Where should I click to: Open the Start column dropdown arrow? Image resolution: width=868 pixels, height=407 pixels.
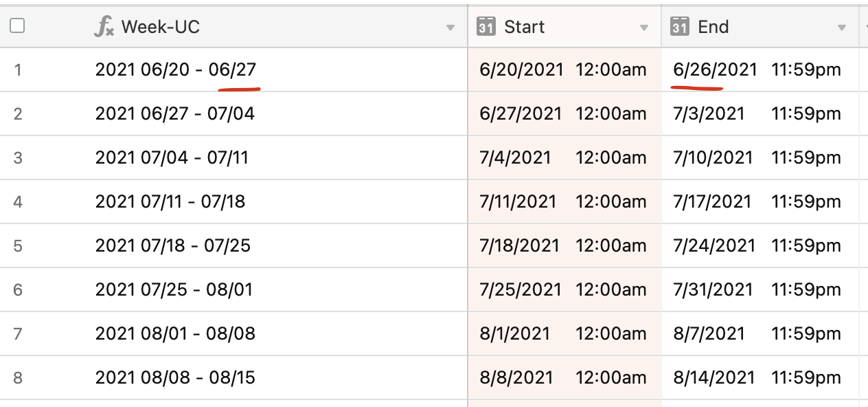644,27
